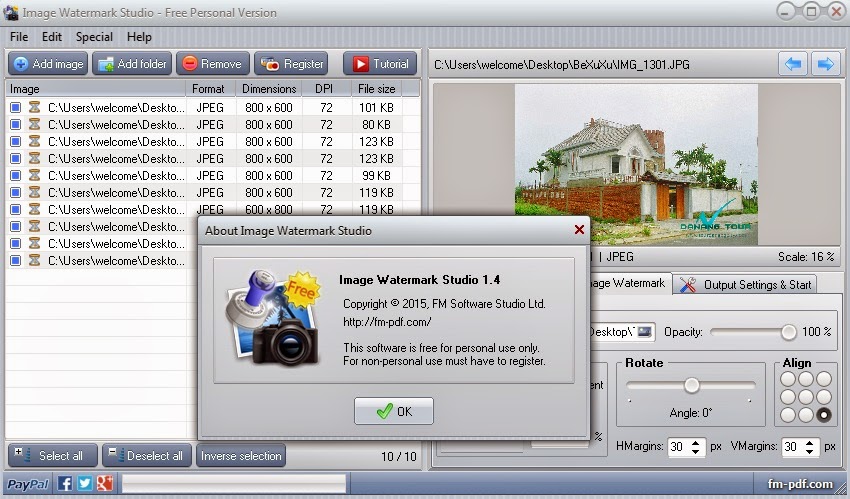
Task: Toggle checkbox of the last image row
Action: pyautogui.click(x=16, y=261)
